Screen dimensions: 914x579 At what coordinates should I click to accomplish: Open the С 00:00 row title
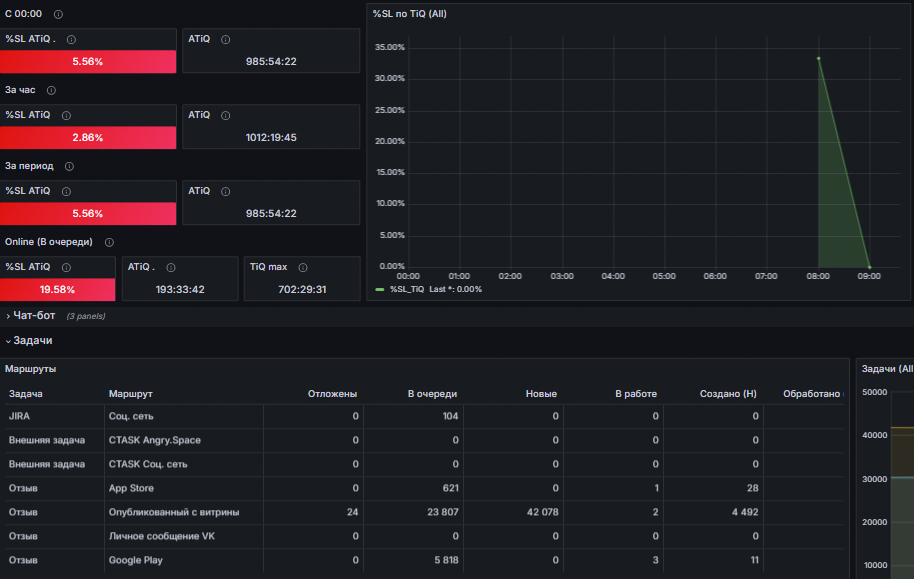[23, 13]
